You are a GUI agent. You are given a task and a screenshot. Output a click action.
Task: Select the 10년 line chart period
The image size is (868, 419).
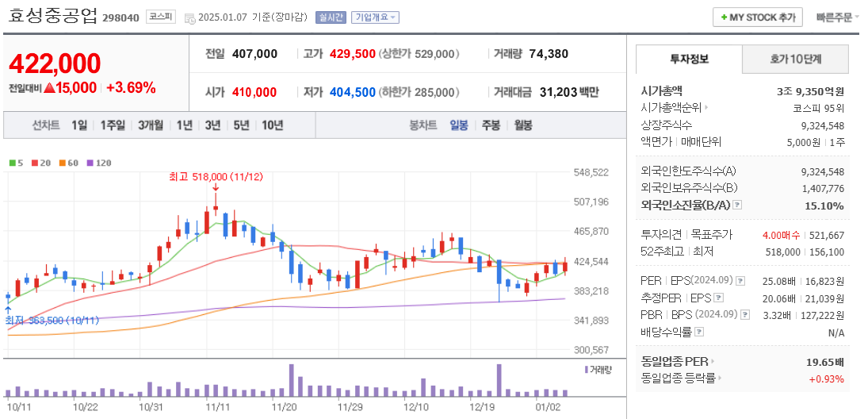click(273, 125)
